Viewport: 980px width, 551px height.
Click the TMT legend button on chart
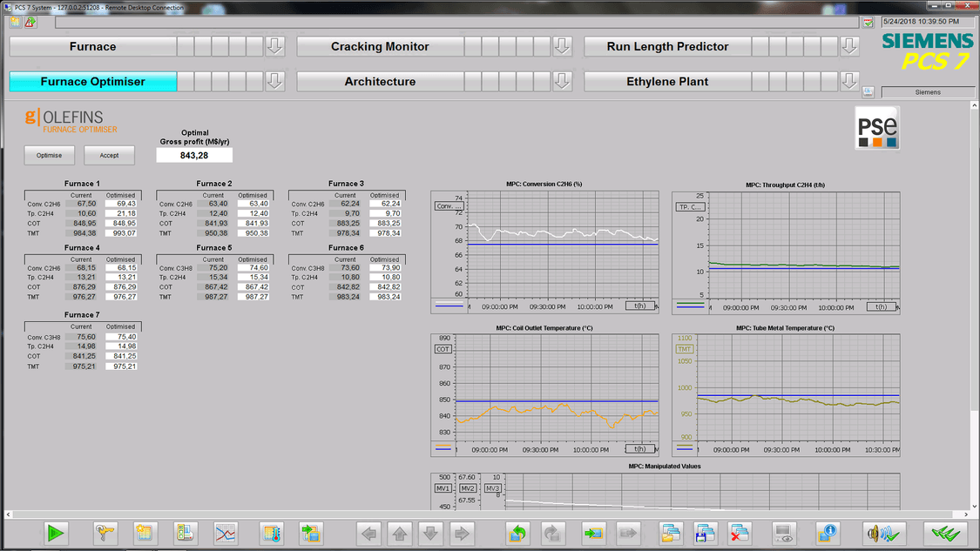pyautogui.click(x=685, y=349)
